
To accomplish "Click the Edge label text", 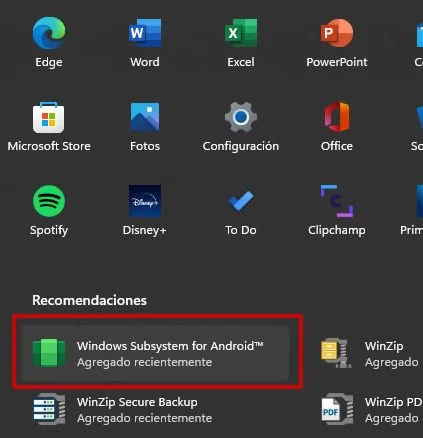I will point(49,62).
